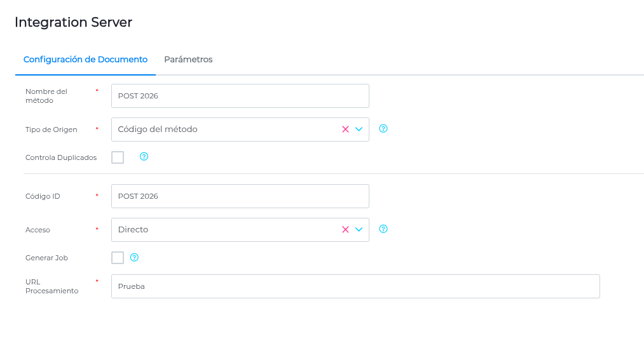Expand the Acceso dropdown chevron
The image size is (644, 339).
(359, 229)
